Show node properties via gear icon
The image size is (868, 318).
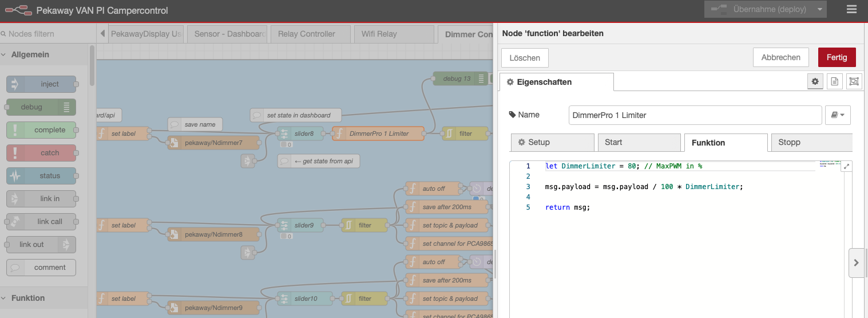click(x=815, y=82)
